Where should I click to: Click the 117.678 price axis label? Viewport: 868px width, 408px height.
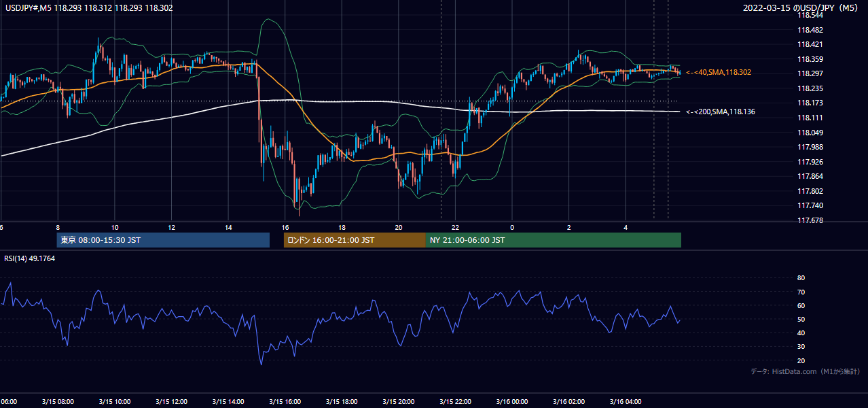pos(810,220)
